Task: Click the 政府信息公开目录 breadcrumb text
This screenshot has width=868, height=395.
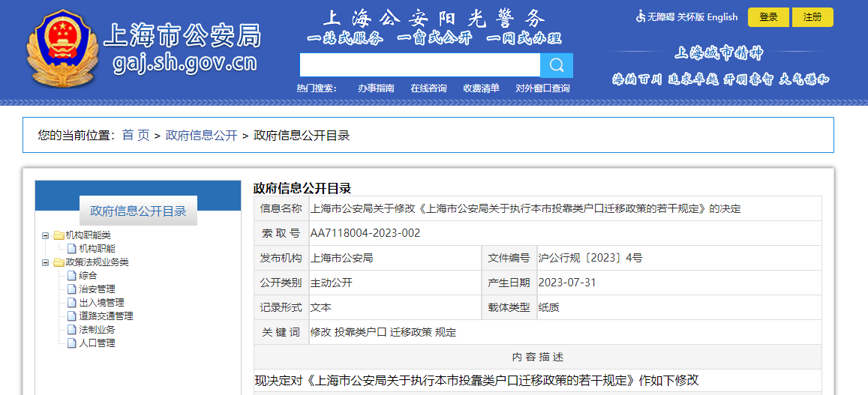Action: point(302,135)
